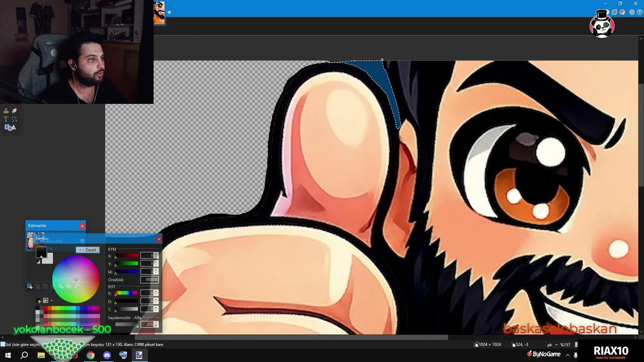The width and height of the screenshot is (644, 362).
Task: Expand the palette menu dropdown arrow
Action: click(51, 301)
